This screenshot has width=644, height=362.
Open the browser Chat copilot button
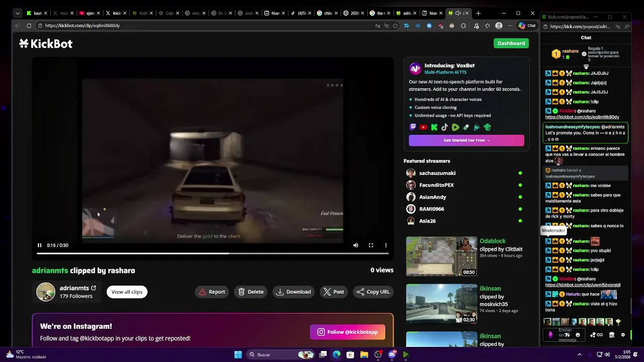pyautogui.click(x=528, y=26)
